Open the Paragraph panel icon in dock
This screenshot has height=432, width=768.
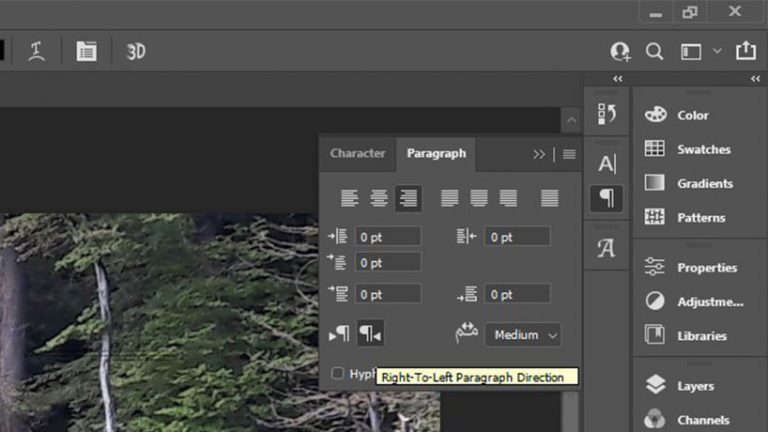(606, 198)
